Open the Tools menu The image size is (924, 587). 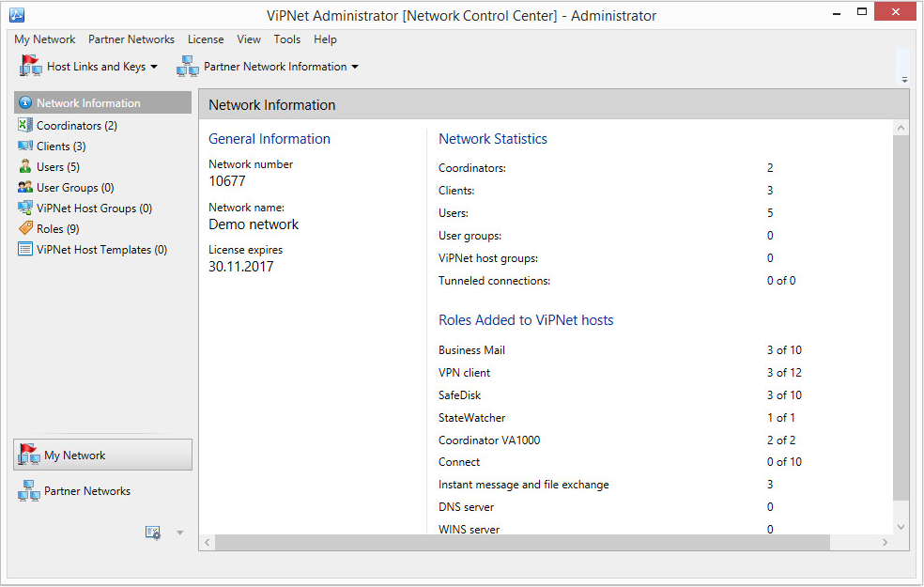pos(287,39)
